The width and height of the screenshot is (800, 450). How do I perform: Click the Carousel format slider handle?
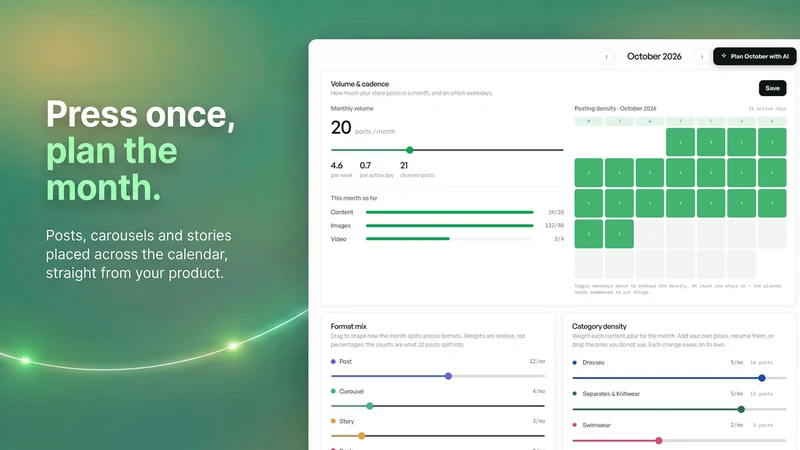click(x=370, y=406)
